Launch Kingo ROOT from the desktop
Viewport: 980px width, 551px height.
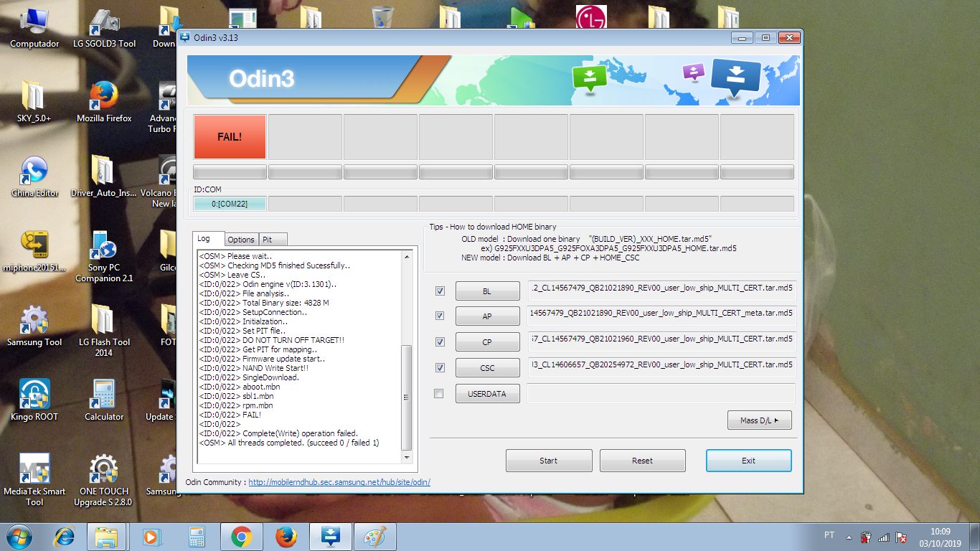pos(34,400)
